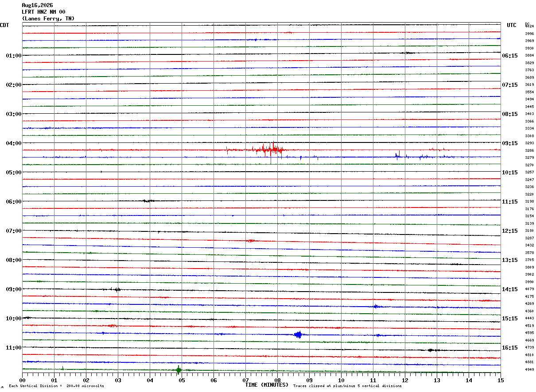The width and height of the screenshot is (536, 392).
Task: Click the 00 minute axis tick label
Action: [22, 380]
